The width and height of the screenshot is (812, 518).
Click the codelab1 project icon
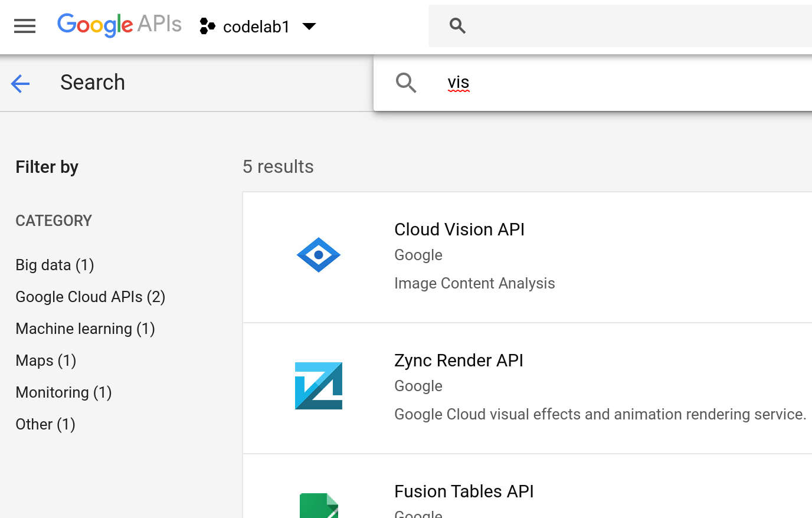[207, 27]
